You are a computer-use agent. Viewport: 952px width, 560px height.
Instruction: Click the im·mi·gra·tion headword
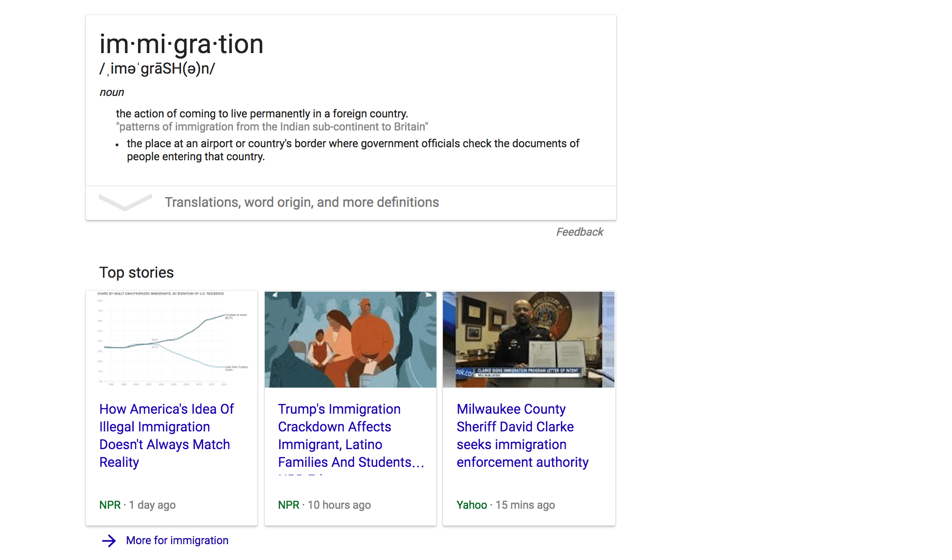(181, 45)
